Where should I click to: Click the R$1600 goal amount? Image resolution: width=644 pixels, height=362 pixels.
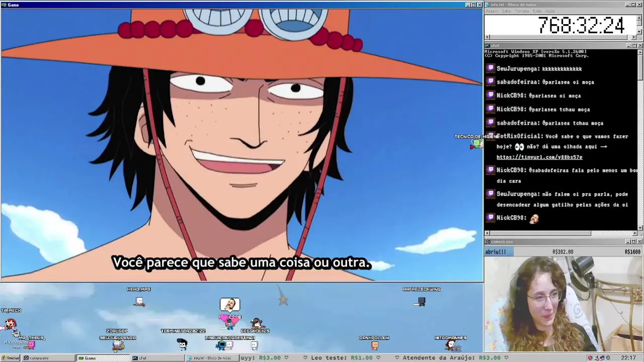click(x=632, y=252)
